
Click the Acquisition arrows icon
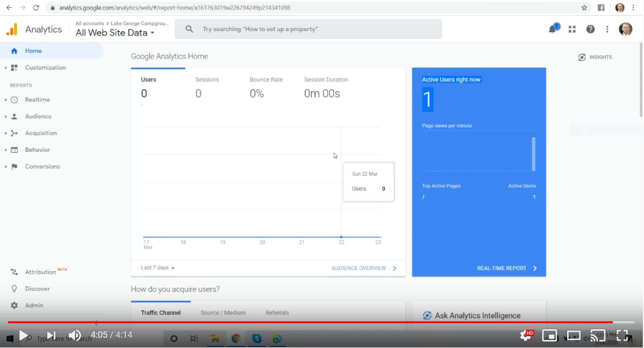point(15,133)
